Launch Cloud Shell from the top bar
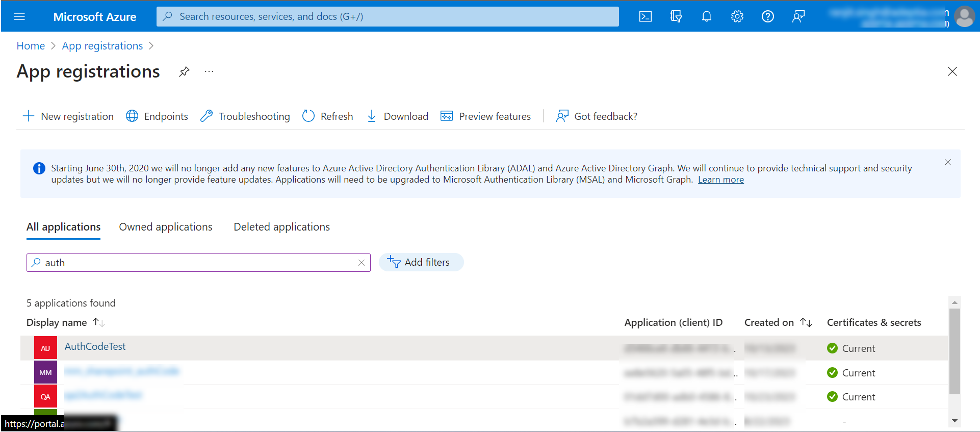 [645, 16]
